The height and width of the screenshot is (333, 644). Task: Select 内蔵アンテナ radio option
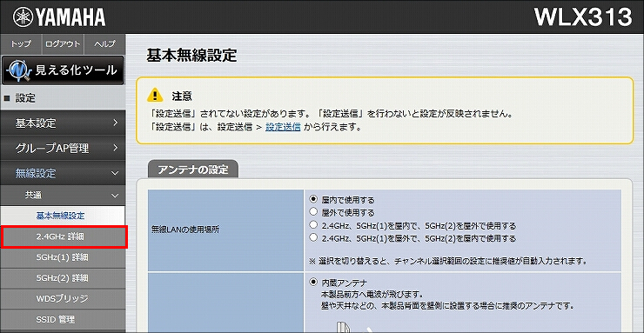pyautogui.click(x=313, y=282)
